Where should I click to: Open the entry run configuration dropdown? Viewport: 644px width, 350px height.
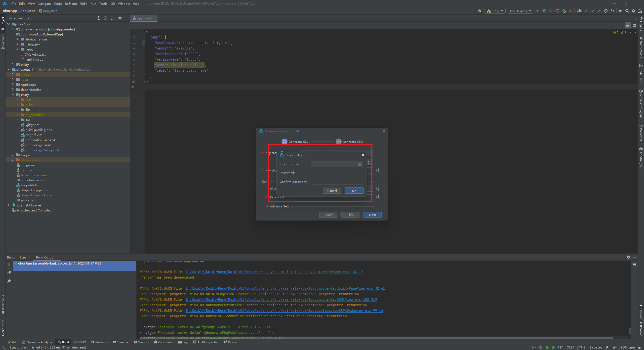(495, 11)
